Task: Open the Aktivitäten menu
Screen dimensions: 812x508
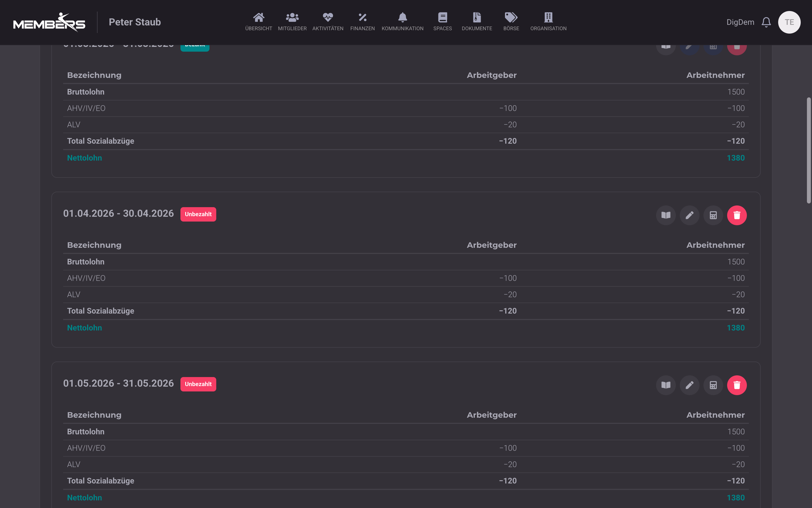Action: tap(328, 22)
